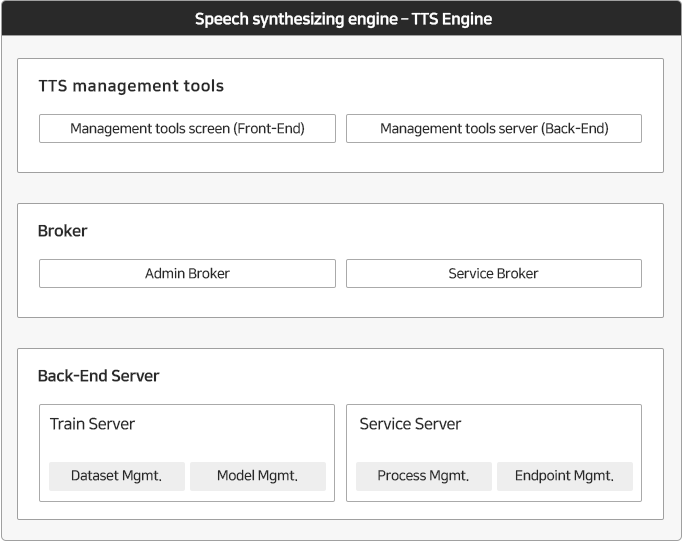Image resolution: width=683 pixels, height=542 pixels.
Task: Click the Service Server label
Action: pyautogui.click(x=410, y=424)
